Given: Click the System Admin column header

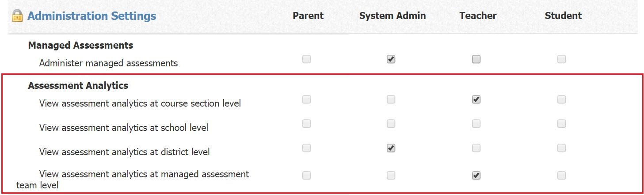Looking at the screenshot, I should 392,16.
